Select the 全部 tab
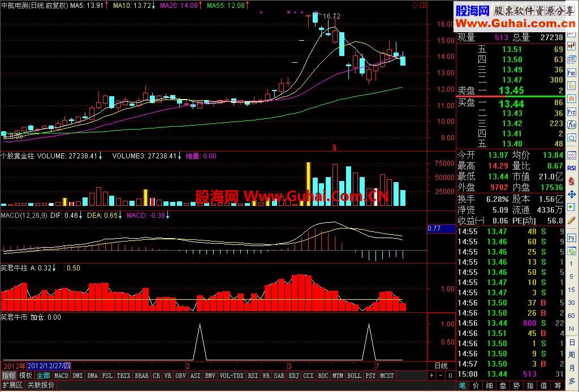579x392 pixels. pyautogui.click(x=43, y=376)
